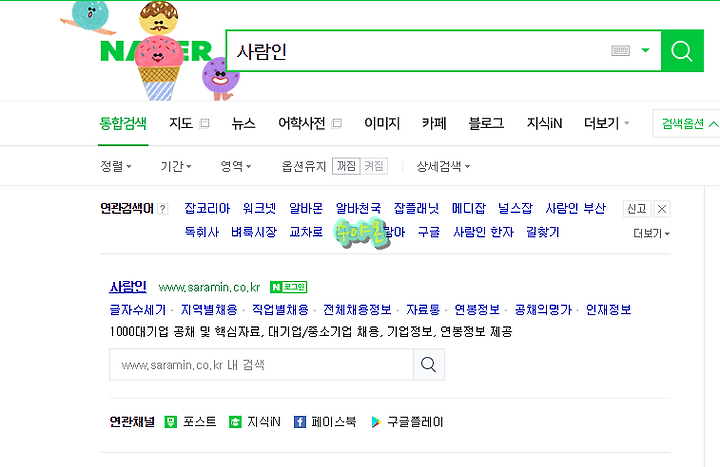Set 옵션유지 toggle to 켜짐

[374, 166]
